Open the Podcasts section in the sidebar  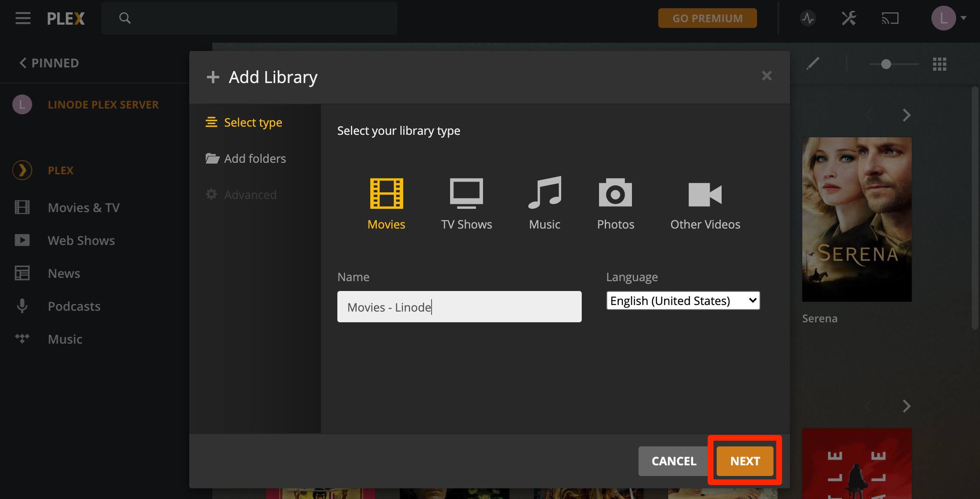pyautogui.click(x=74, y=306)
